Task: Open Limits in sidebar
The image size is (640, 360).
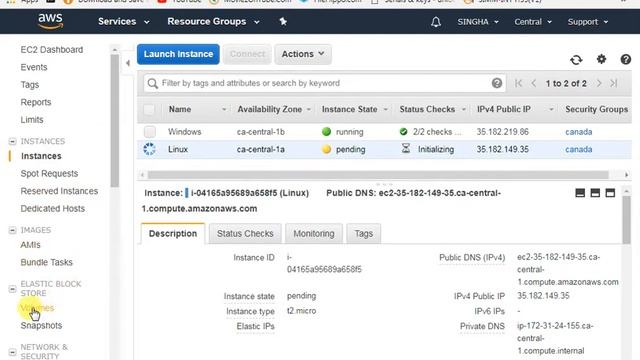Action: click(x=32, y=120)
